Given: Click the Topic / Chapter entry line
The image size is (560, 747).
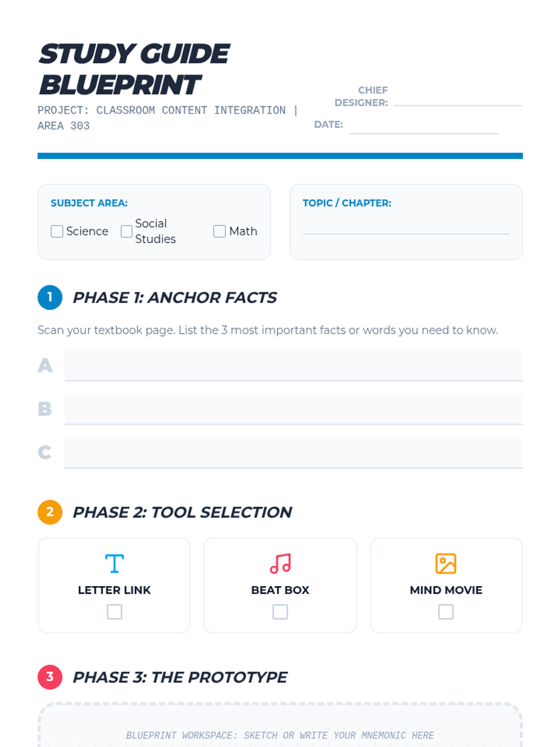Looking at the screenshot, I should coord(406,226).
